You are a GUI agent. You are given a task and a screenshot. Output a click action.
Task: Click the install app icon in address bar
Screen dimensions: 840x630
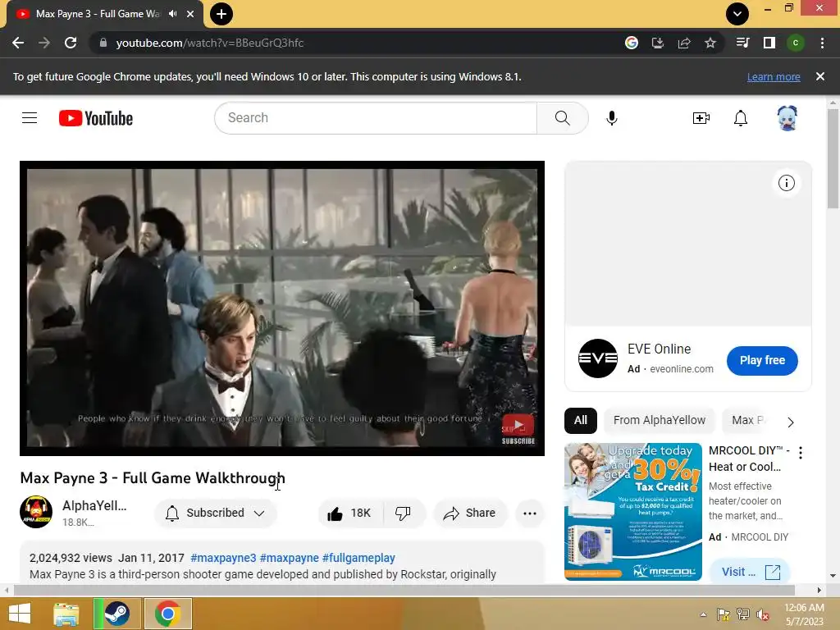tap(657, 43)
